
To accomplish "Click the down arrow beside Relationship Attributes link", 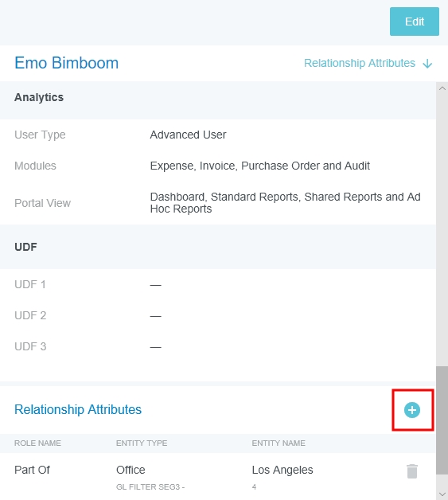I will pyautogui.click(x=427, y=64).
